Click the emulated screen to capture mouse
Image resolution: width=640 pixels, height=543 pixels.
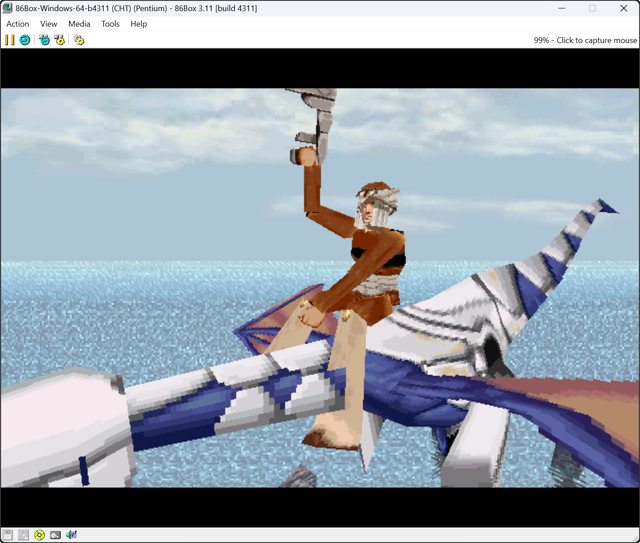coord(320,288)
